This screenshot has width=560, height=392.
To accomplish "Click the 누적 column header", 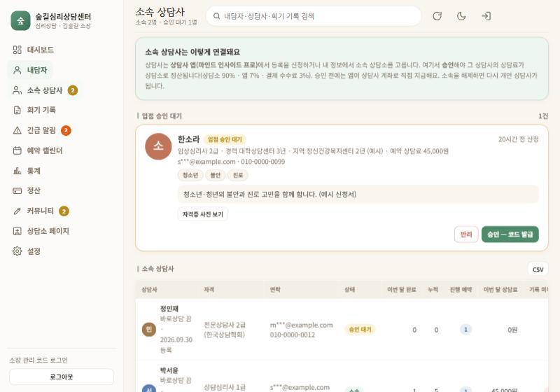I will [x=433, y=290].
